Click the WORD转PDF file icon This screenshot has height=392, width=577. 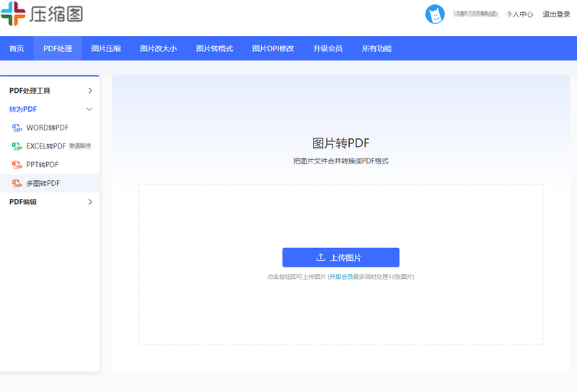point(17,128)
